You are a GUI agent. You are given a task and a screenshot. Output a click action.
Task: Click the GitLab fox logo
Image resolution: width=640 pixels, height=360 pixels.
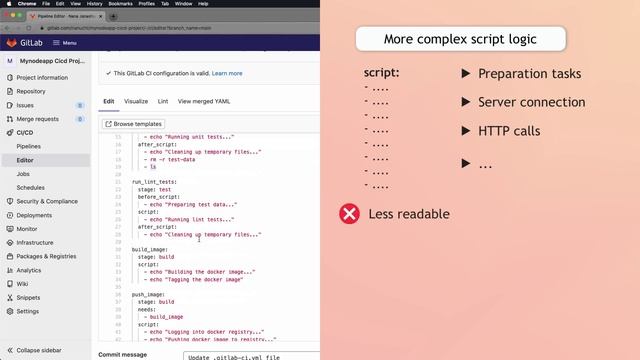coord(11,42)
